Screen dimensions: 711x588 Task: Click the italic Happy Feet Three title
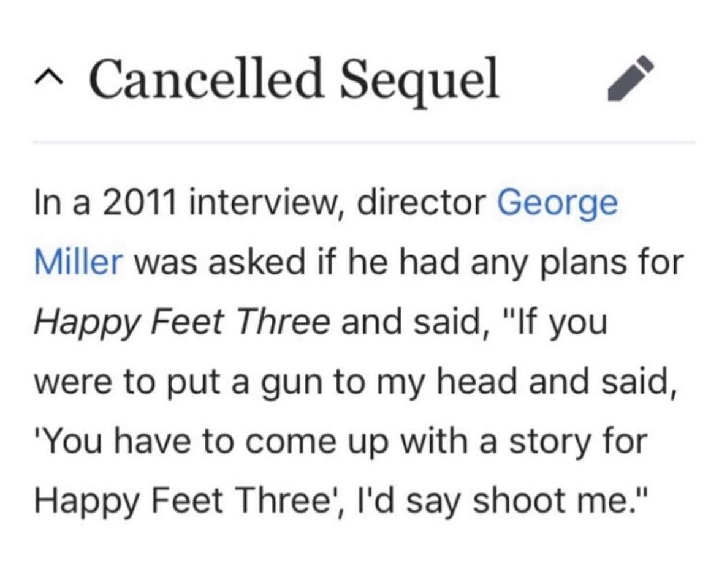(x=182, y=323)
